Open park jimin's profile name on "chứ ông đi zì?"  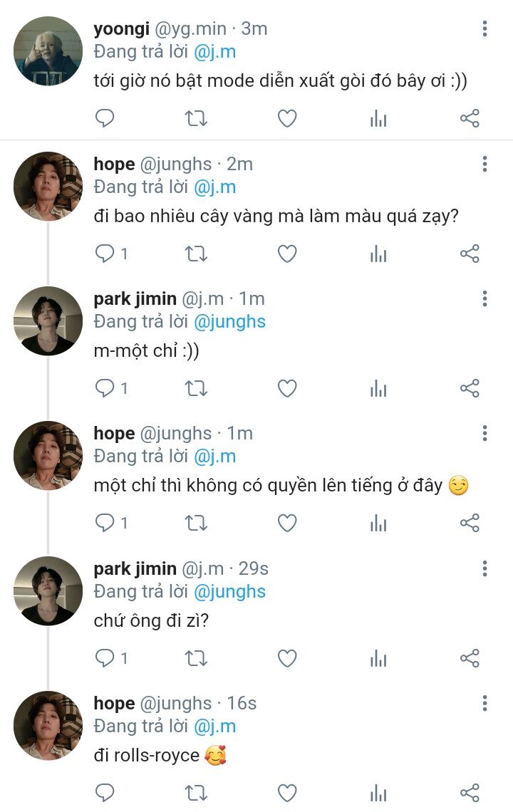135,568
